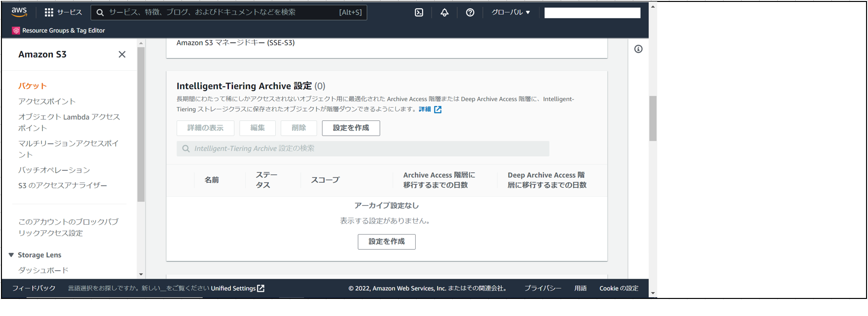Click the page scroll up arrow
868x316 pixels.
pos(653,7)
